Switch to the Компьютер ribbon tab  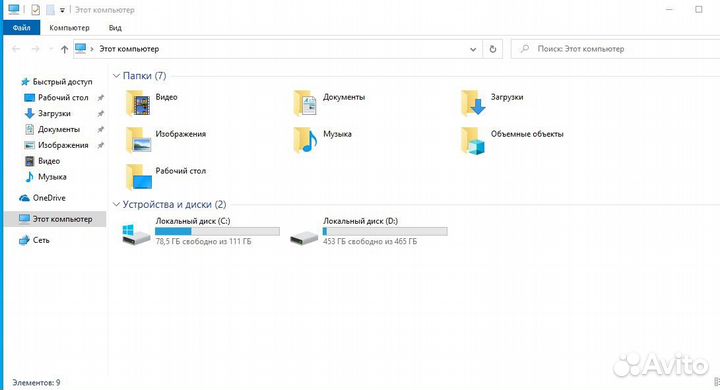tap(69, 28)
